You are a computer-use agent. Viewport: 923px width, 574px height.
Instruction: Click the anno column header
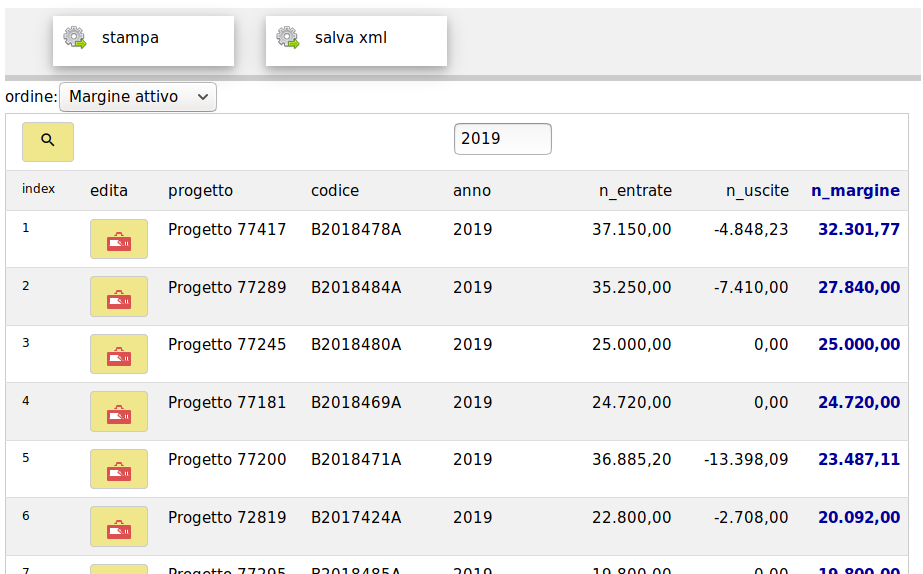point(472,191)
